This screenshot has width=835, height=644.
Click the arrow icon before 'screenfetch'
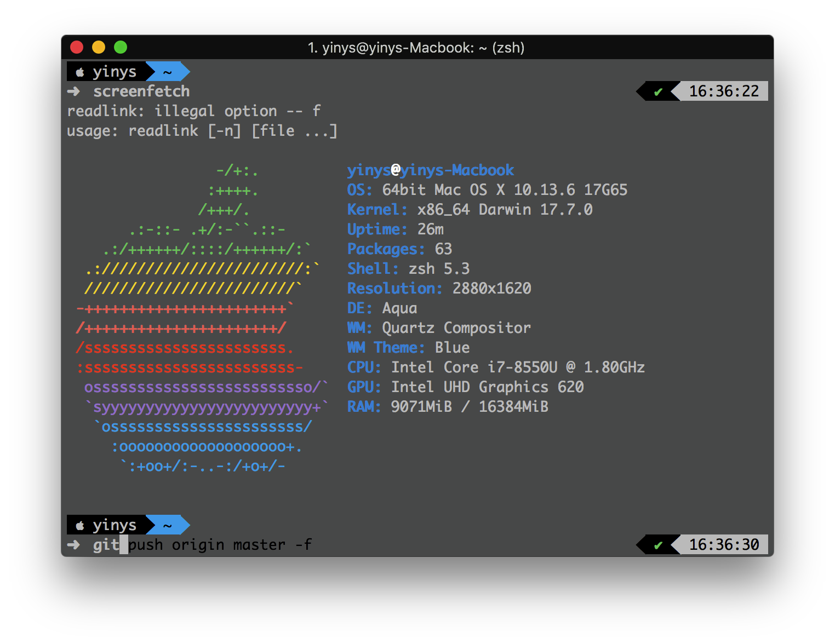pyautogui.click(x=73, y=91)
